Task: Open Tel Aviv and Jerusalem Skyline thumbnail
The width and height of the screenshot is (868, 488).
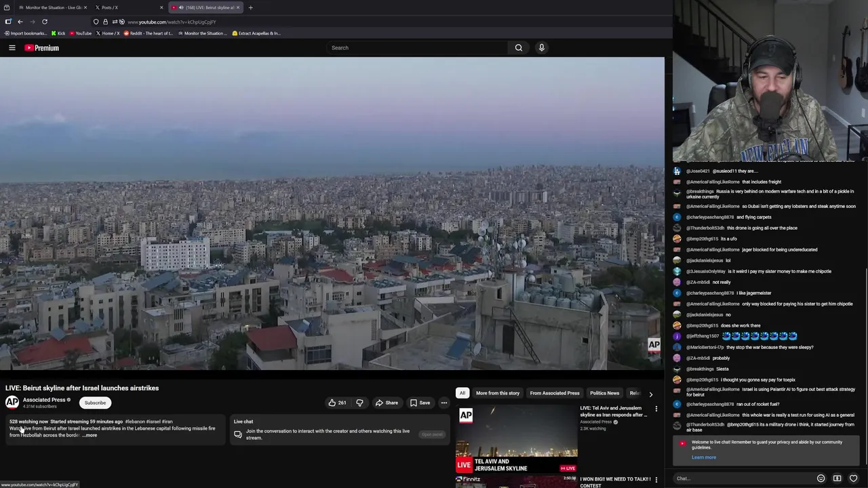Action: 516,439
